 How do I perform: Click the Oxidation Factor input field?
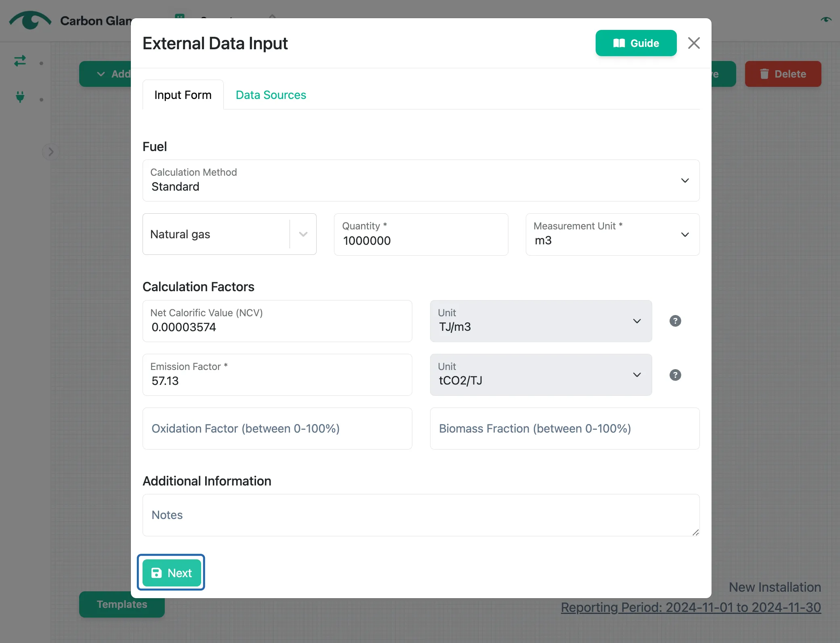pyautogui.click(x=277, y=429)
